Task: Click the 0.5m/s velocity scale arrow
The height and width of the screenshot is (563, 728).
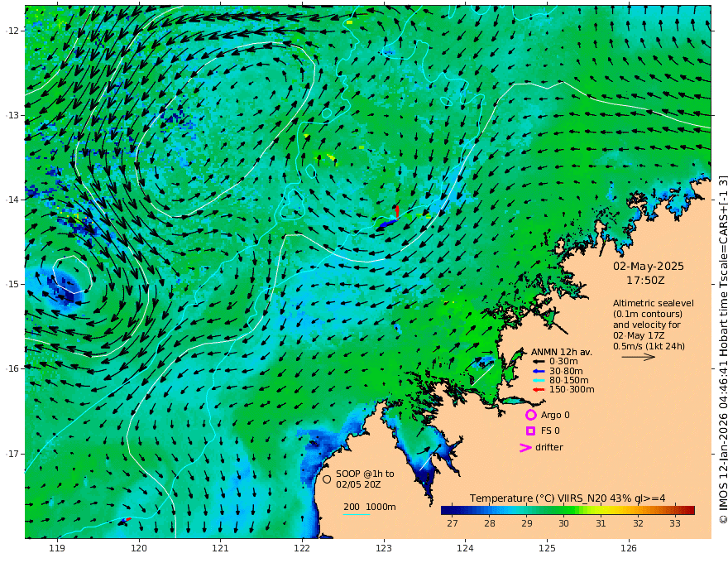Action: point(639,357)
